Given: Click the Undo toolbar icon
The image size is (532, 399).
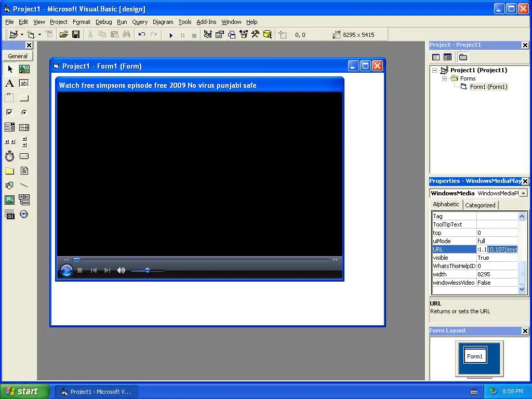Looking at the screenshot, I should [142, 35].
